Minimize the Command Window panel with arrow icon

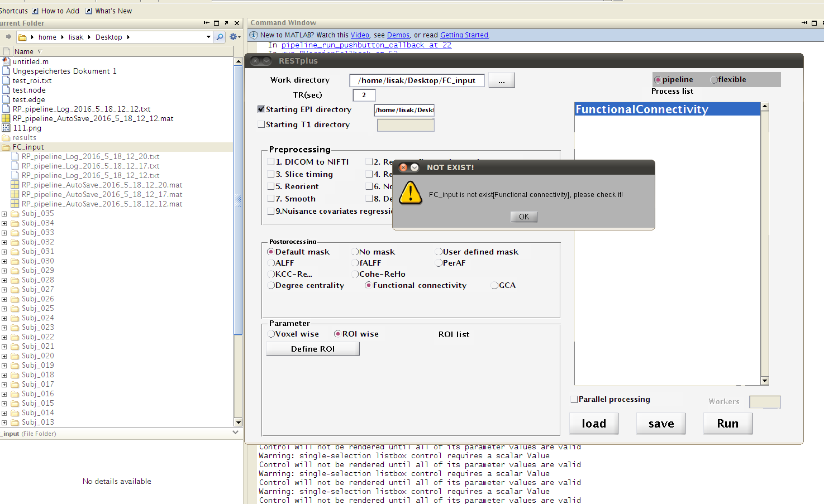[x=804, y=23]
